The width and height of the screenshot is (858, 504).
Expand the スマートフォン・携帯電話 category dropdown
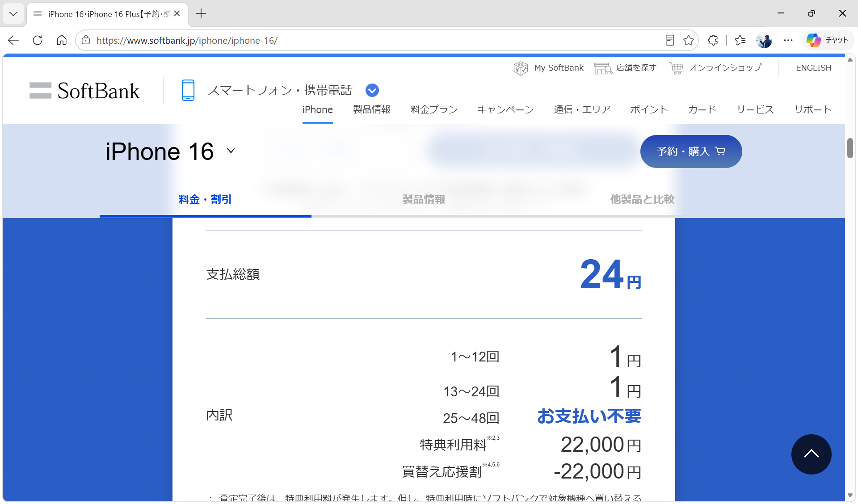(372, 90)
